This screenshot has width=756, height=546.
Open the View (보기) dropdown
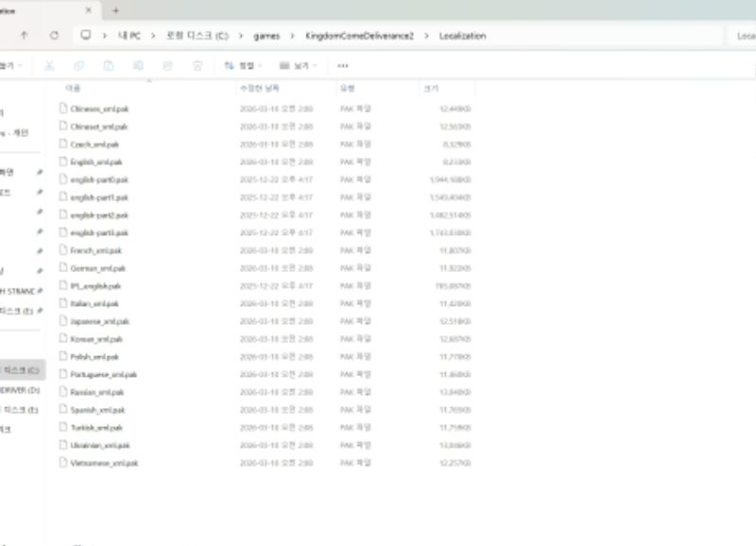(300, 65)
